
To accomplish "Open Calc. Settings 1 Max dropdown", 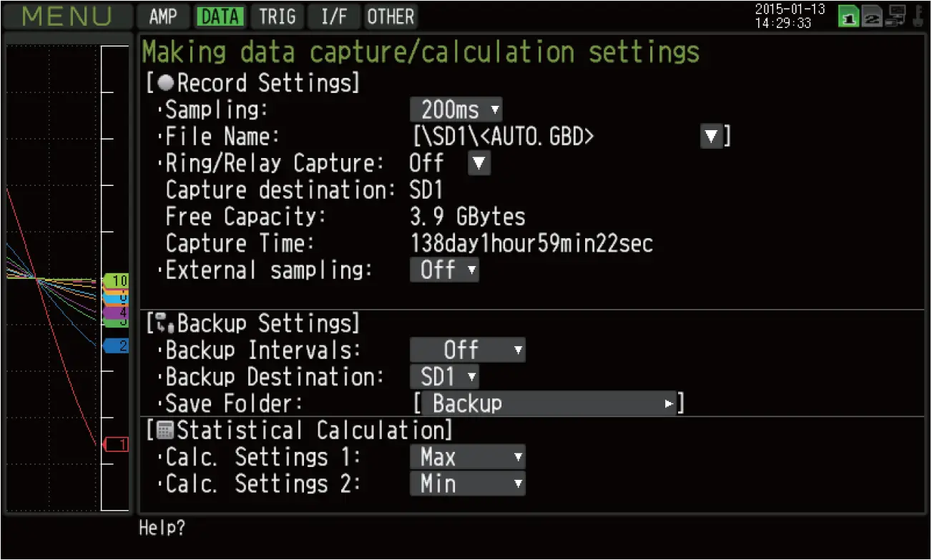I will click(x=468, y=457).
